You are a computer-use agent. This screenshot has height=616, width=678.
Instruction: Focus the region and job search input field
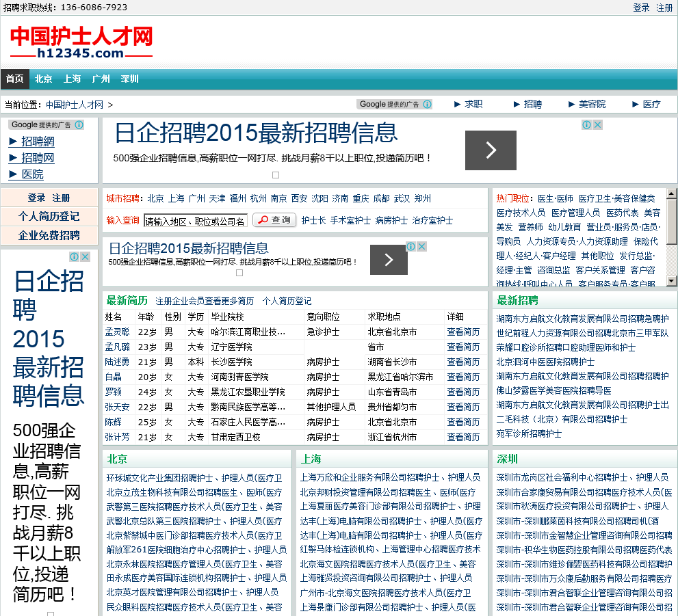195,221
